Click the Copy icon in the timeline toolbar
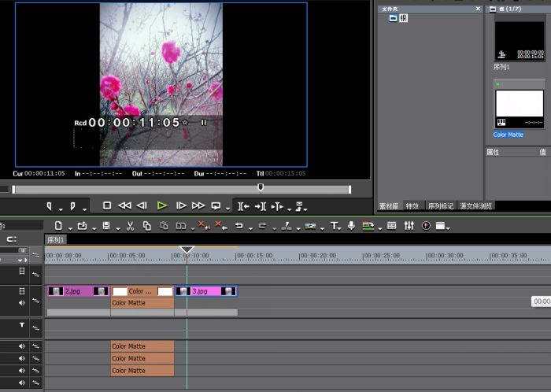 (146, 226)
